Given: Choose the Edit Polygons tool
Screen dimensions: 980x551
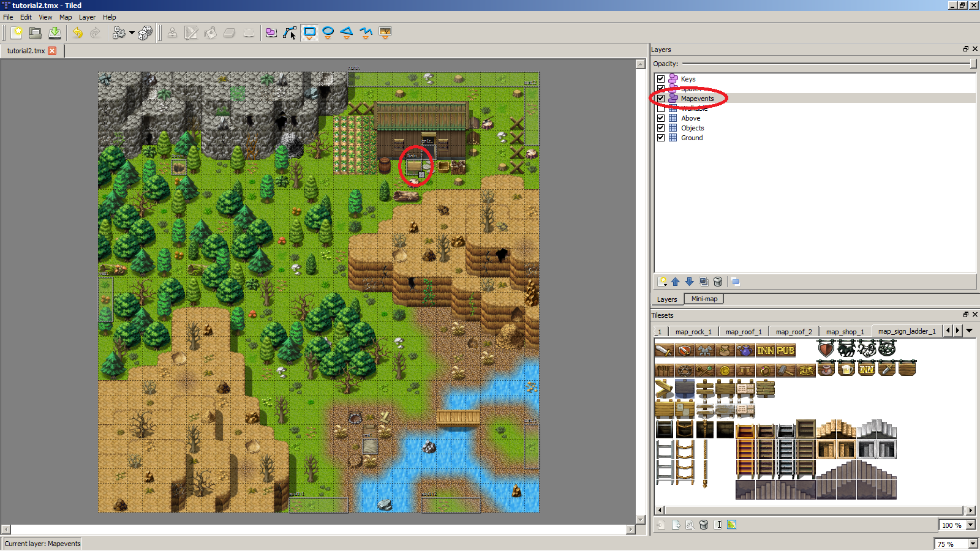Looking at the screenshot, I should tap(290, 32).
